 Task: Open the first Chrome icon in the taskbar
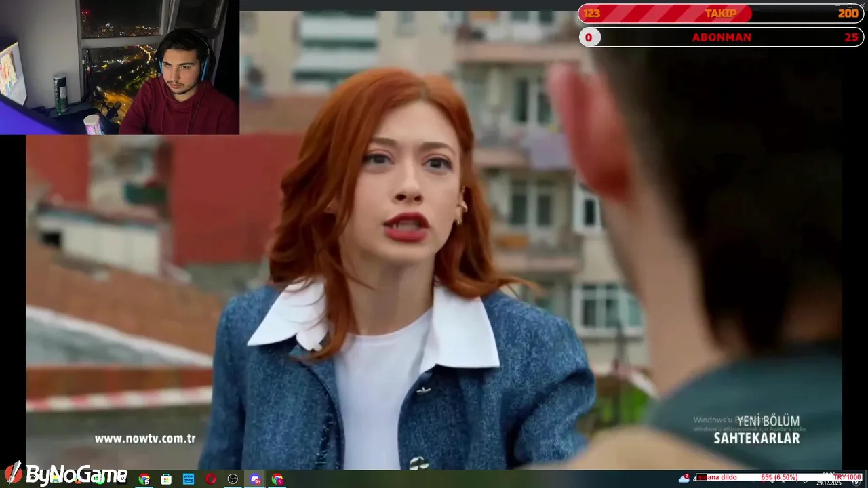[144, 479]
